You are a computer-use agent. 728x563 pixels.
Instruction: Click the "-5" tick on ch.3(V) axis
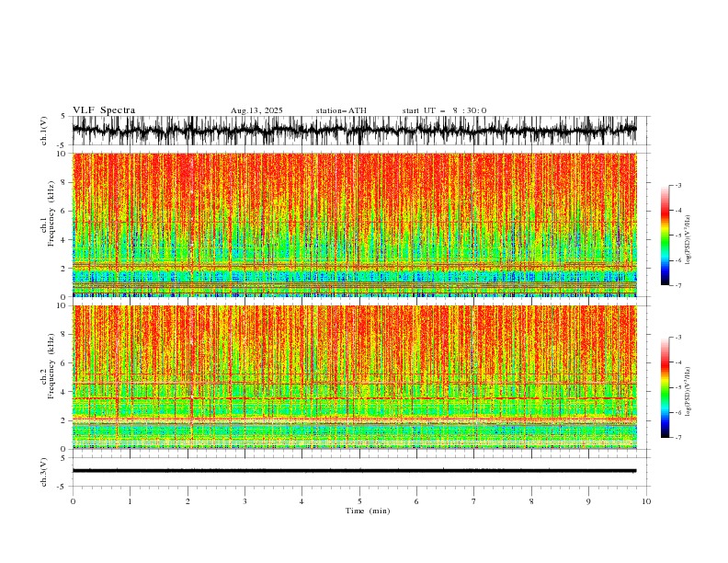[62, 487]
